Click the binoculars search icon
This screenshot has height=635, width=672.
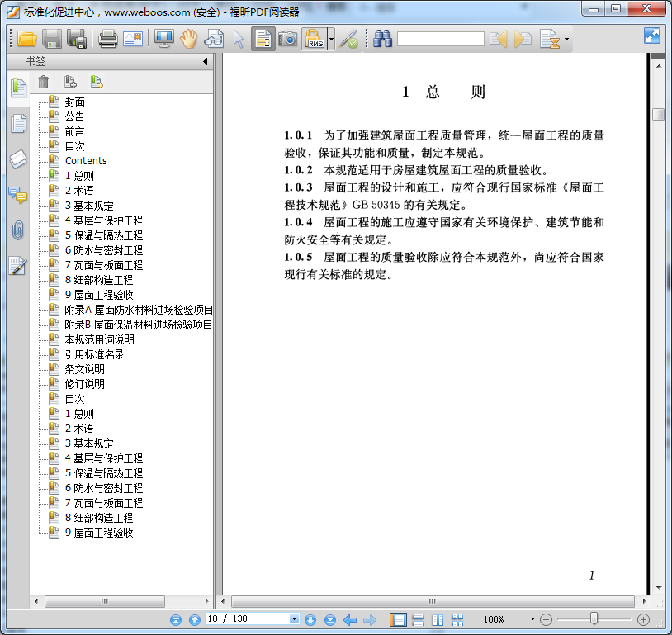pos(382,39)
